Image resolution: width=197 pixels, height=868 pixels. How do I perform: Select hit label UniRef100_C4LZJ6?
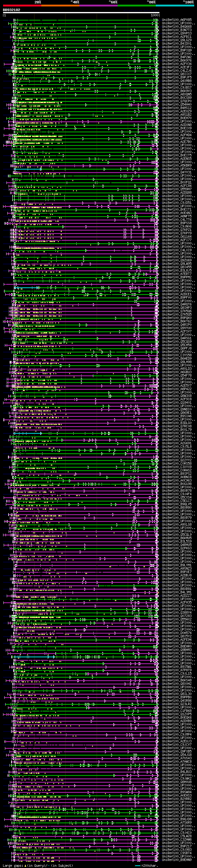[177, 71]
